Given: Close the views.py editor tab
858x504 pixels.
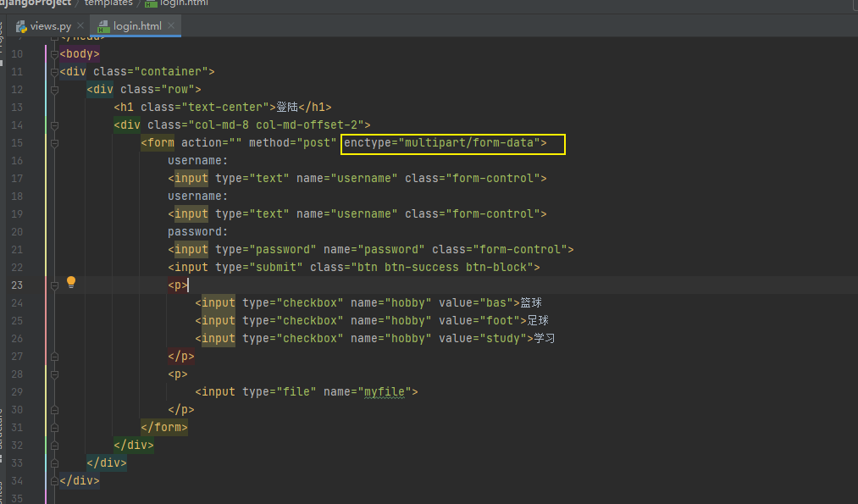Looking at the screenshot, I should [80, 25].
